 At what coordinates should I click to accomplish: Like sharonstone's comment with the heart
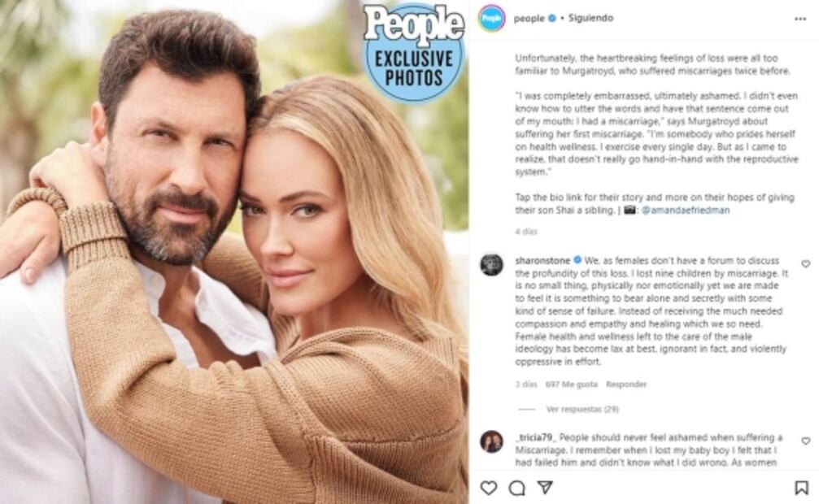point(806,264)
